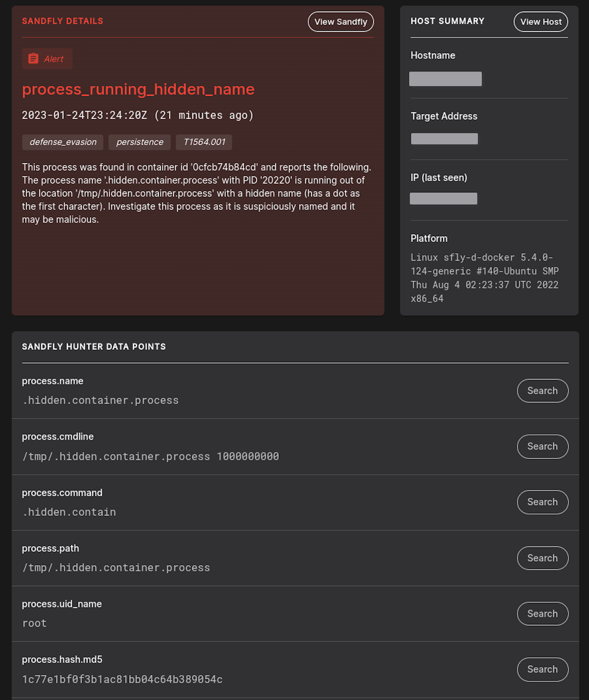Click the Sandfly Hunter Data Points header

click(x=93, y=347)
